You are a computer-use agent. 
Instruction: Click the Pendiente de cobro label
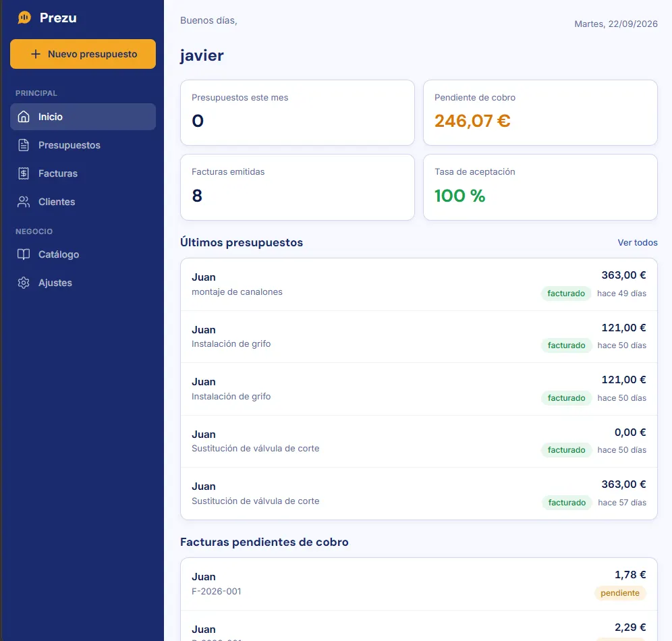pos(475,98)
